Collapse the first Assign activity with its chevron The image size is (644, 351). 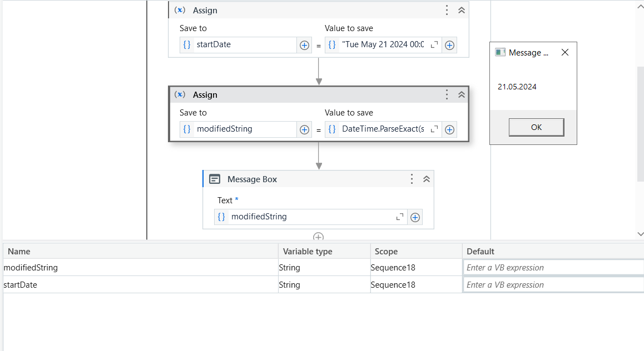(x=461, y=9)
